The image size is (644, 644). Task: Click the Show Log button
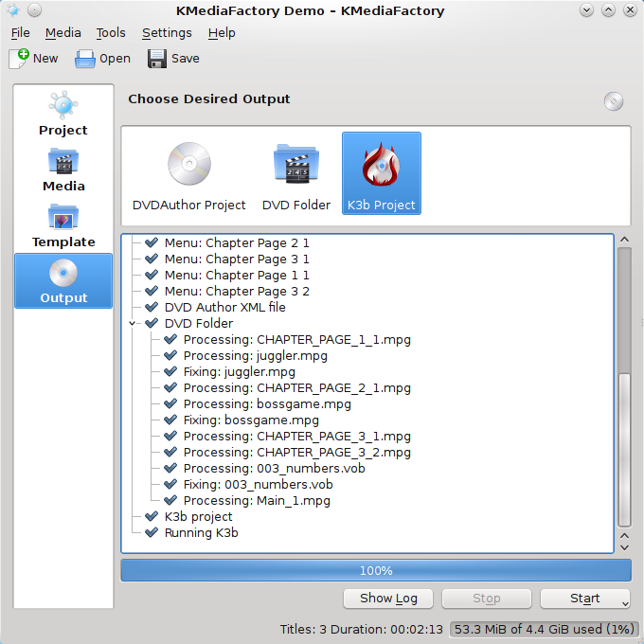tap(388, 599)
